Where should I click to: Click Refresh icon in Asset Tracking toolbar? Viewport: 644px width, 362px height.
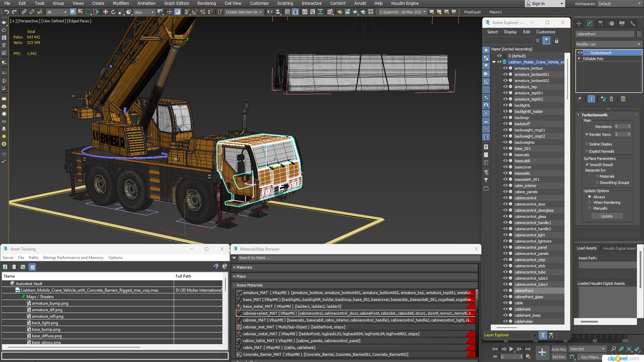(x=5, y=267)
